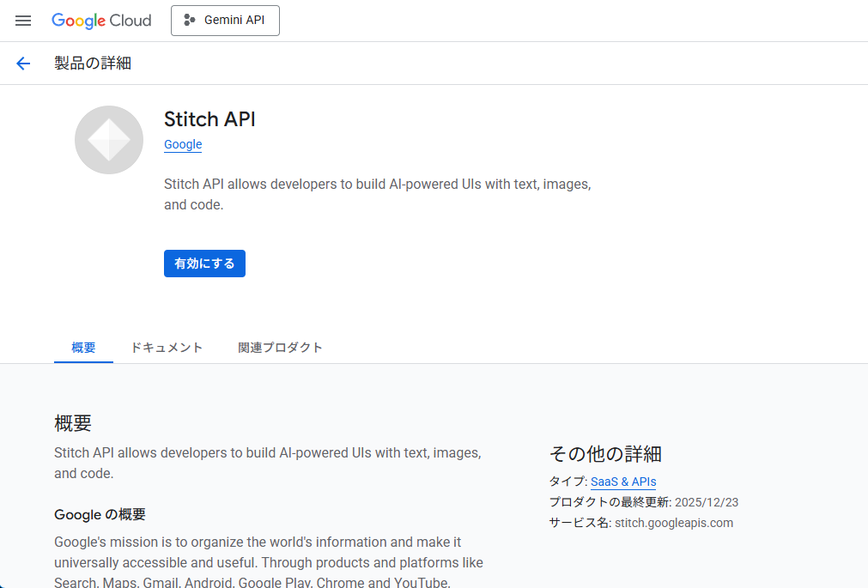Click the Google の概要 subheading
This screenshot has width=868, height=588.
(x=100, y=515)
